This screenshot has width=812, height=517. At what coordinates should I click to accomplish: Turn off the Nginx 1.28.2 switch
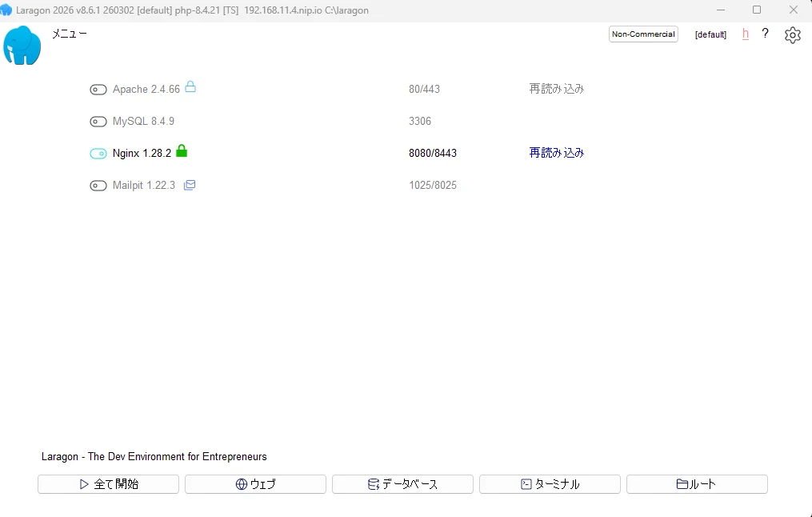coord(98,154)
